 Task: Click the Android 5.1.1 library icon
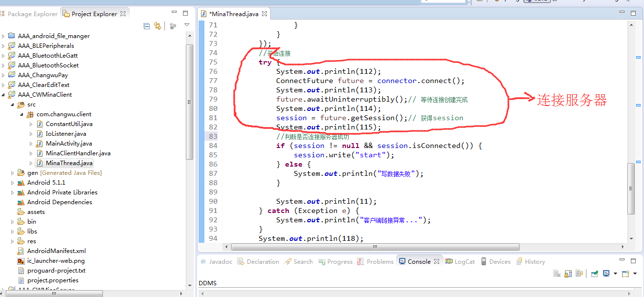coord(21,183)
